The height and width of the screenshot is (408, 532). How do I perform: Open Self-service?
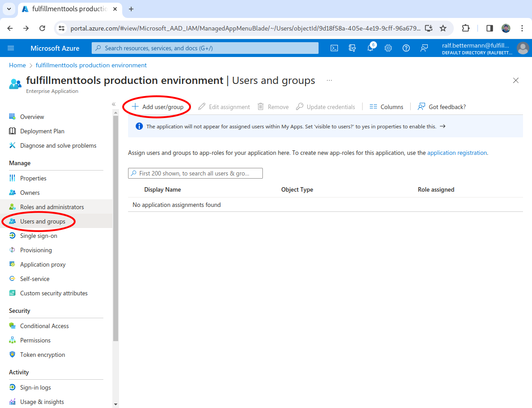coord(35,279)
